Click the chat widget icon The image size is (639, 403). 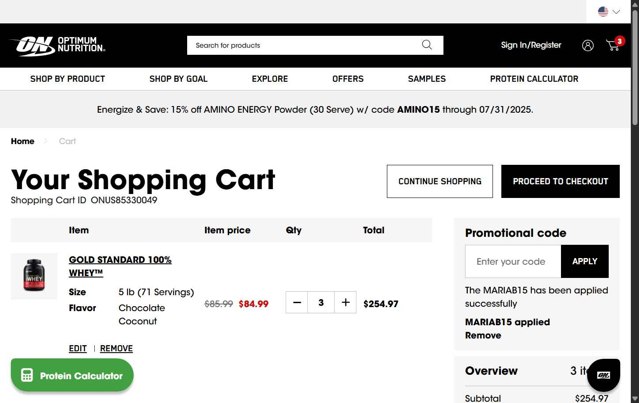[603, 375]
